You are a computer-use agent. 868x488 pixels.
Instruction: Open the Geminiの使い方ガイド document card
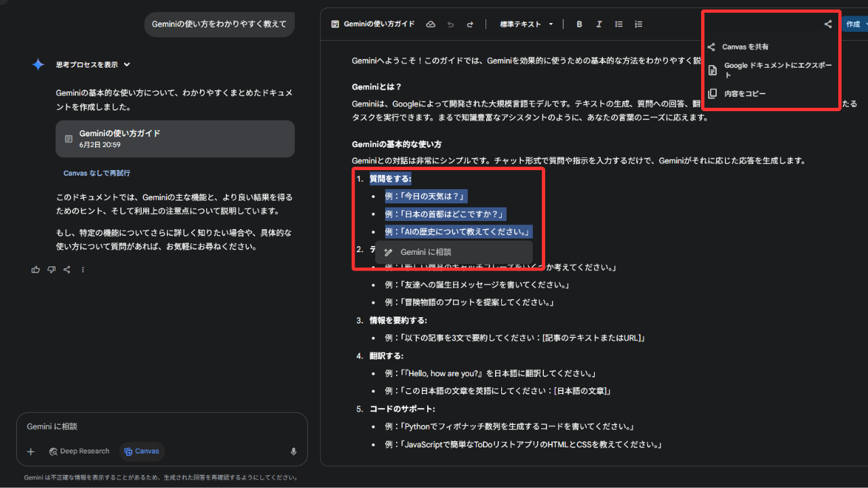(x=175, y=139)
